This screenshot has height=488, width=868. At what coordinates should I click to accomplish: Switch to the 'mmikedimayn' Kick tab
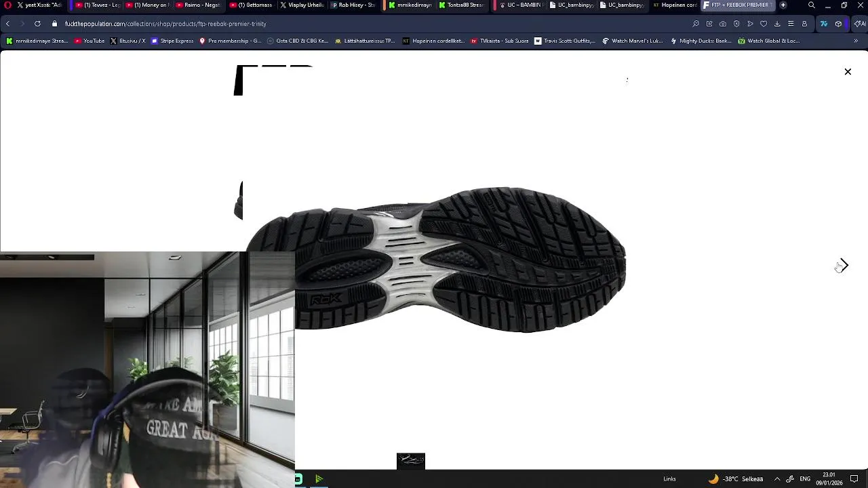tap(410, 5)
